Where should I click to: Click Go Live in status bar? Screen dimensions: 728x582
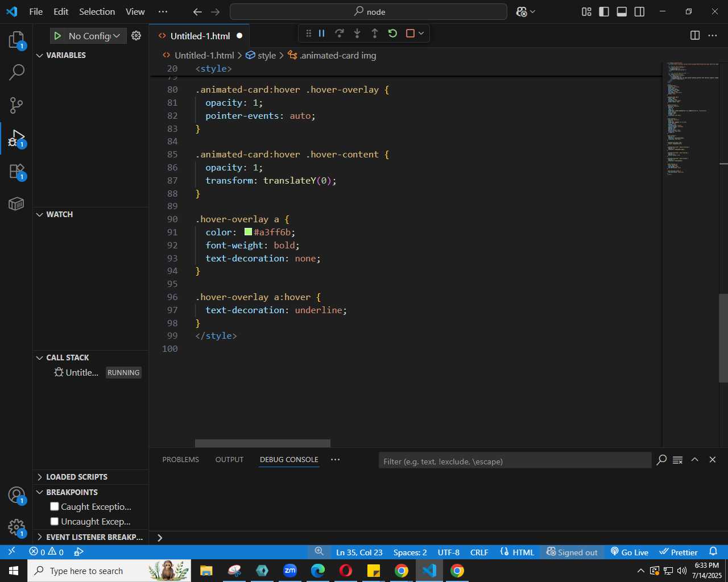coord(630,552)
